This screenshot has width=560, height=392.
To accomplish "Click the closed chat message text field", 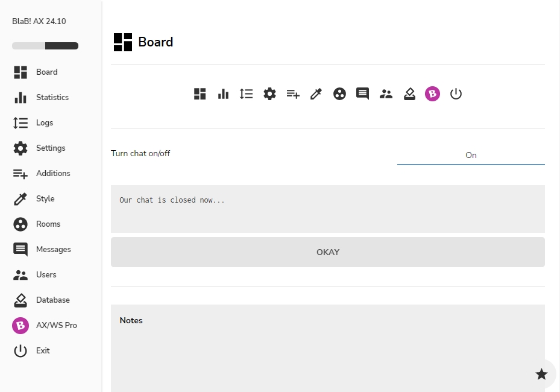I will click(327, 209).
